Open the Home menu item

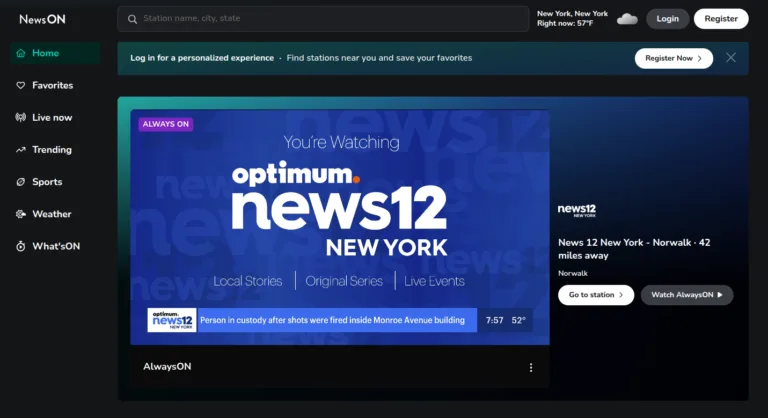tap(55, 53)
